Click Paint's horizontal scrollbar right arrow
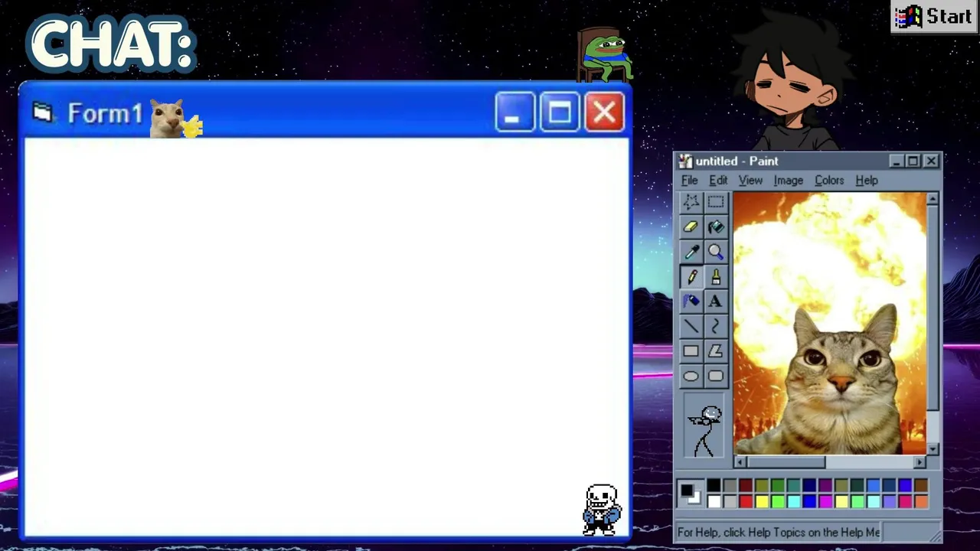The height and width of the screenshot is (551, 980). tap(920, 461)
